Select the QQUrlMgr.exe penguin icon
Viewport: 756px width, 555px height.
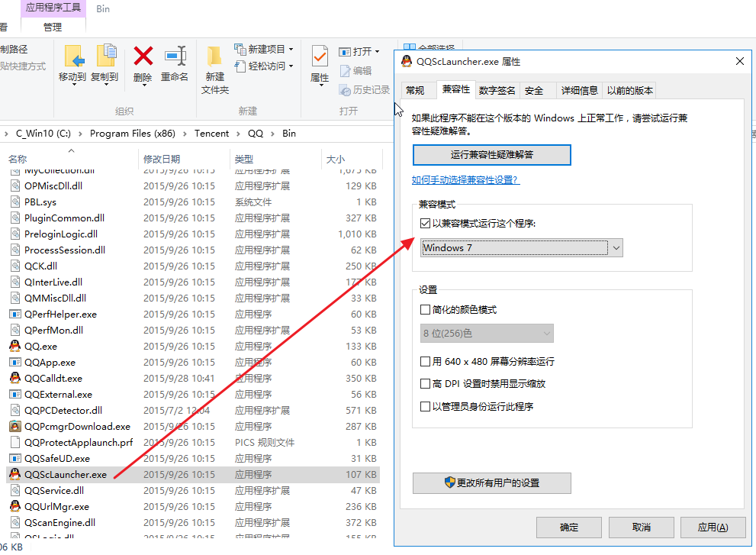click(15, 506)
